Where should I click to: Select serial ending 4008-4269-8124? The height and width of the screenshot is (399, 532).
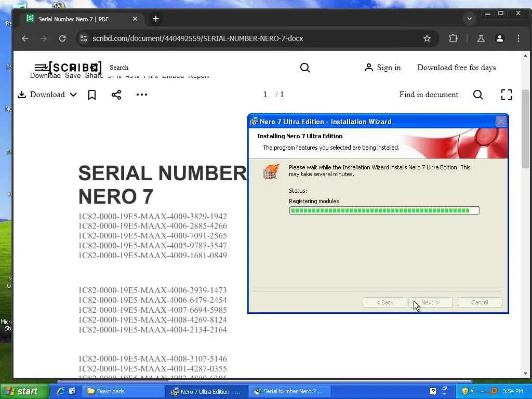(153, 320)
